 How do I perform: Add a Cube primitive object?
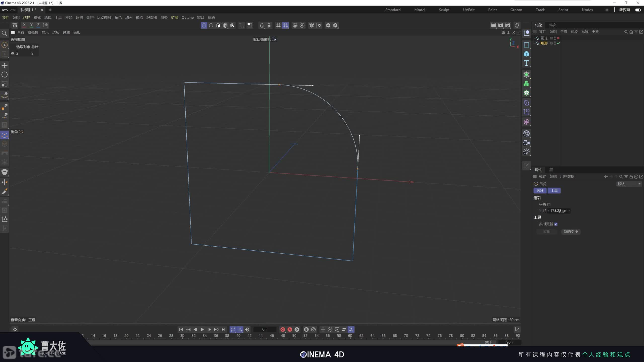coord(526,54)
